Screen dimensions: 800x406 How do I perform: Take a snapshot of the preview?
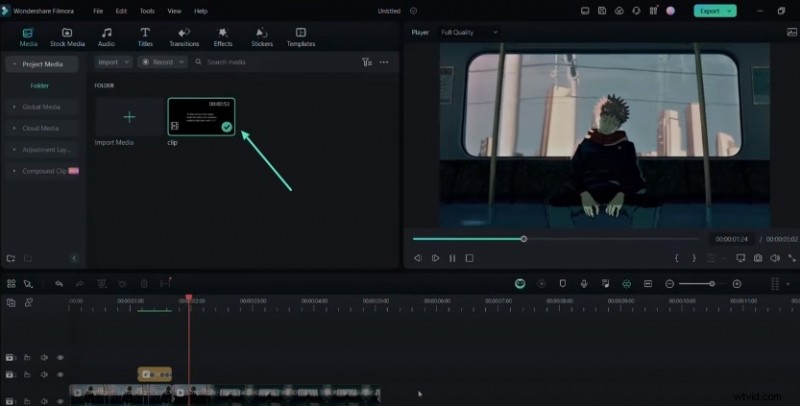(x=758, y=258)
